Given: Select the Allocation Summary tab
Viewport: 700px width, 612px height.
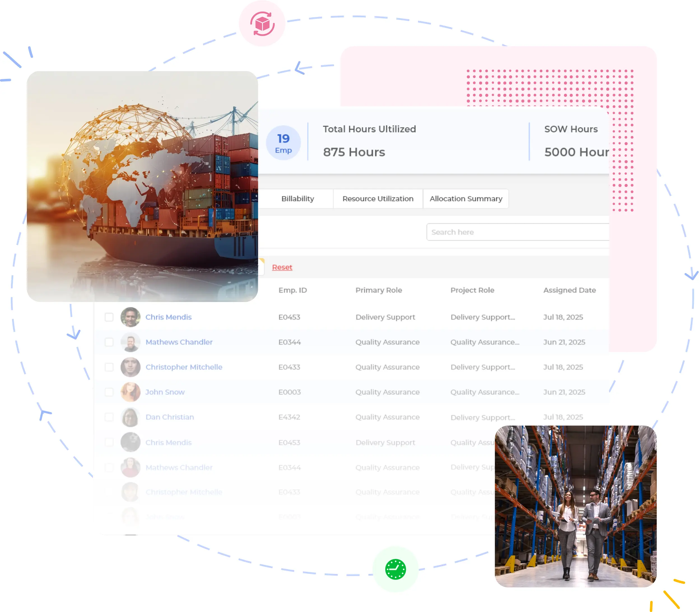Looking at the screenshot, I should [466, 199].
